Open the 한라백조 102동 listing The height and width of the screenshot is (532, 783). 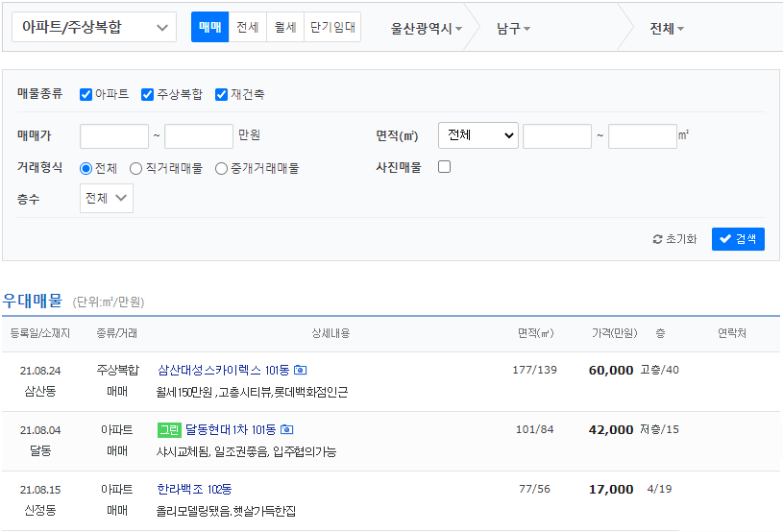(194, 489)
